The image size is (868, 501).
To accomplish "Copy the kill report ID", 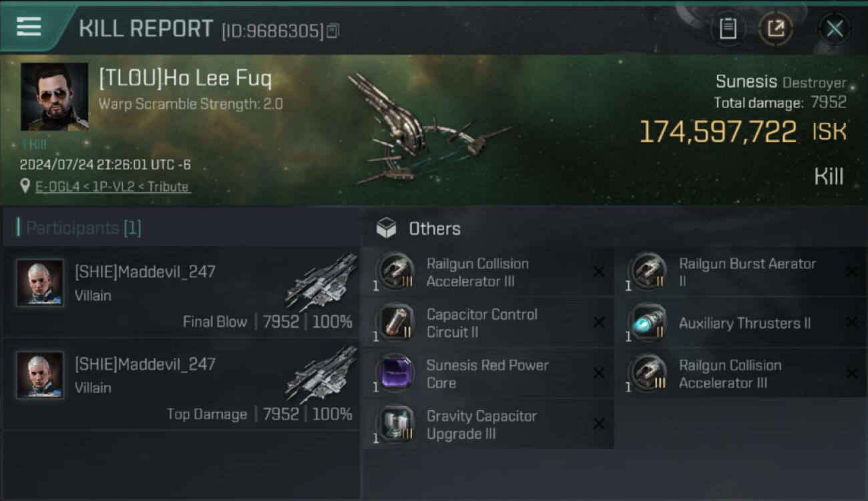I will tap(333, 31).
